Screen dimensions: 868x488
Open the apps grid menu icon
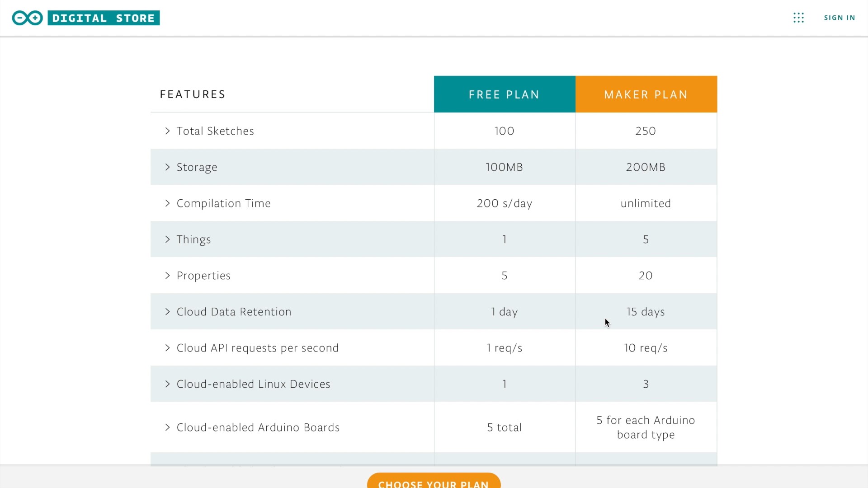(x=798, y=18)
